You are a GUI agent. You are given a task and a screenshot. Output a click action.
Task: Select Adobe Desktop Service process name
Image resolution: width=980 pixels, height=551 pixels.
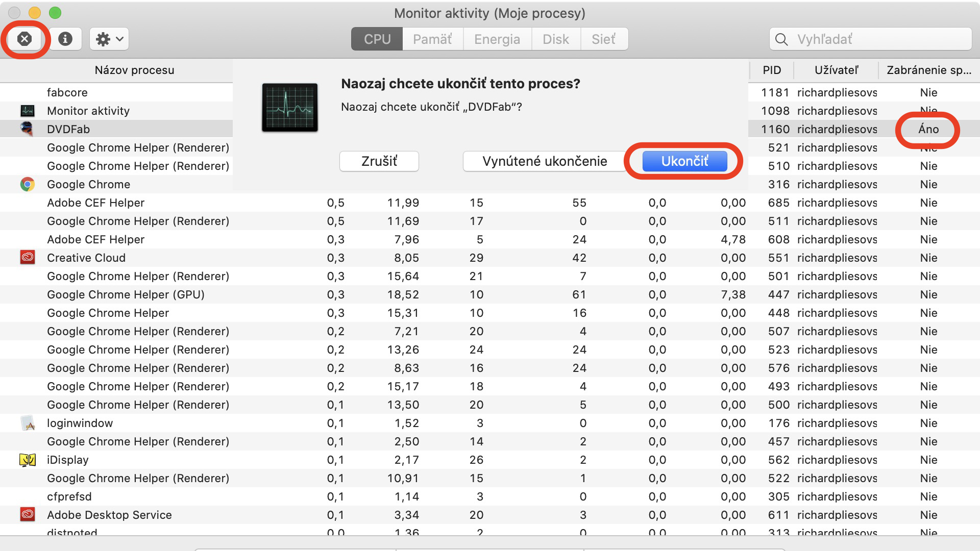coord(109,515)
